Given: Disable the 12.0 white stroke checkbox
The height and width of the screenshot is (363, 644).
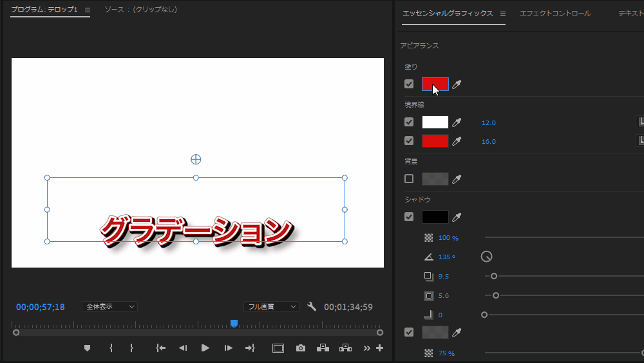Looking at the screenshot, I should tap(409, 122).
